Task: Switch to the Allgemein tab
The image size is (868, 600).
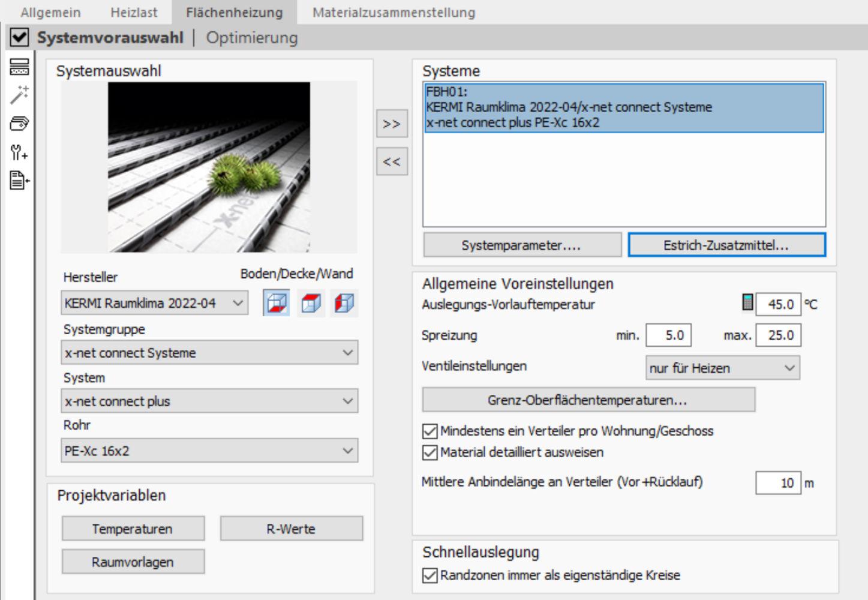Action: (x=50, y=12)
